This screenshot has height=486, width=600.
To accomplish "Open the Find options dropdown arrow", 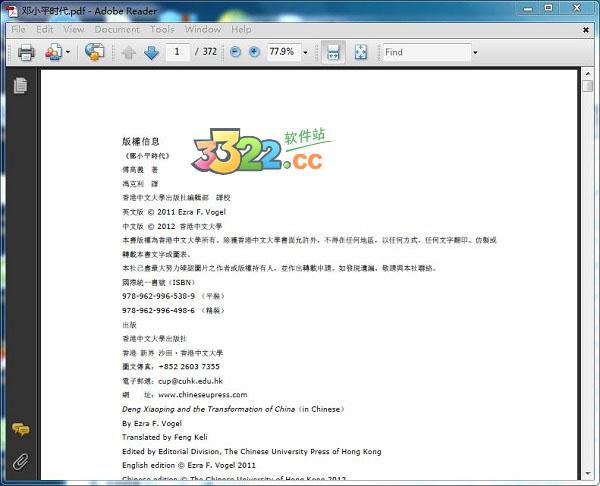I will [x=475, y=52].
